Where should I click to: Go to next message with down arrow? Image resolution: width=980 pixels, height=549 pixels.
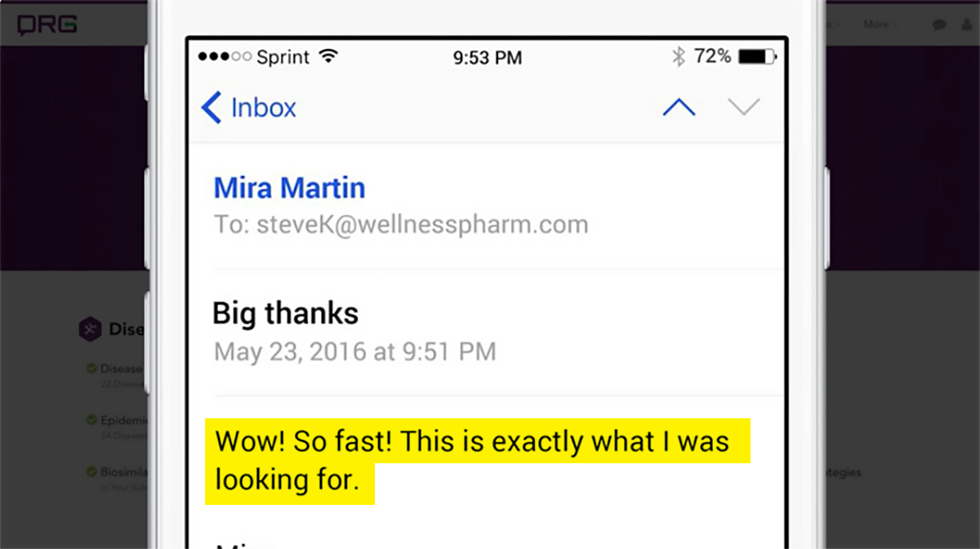pyautogui.click(x=743, y=107)
